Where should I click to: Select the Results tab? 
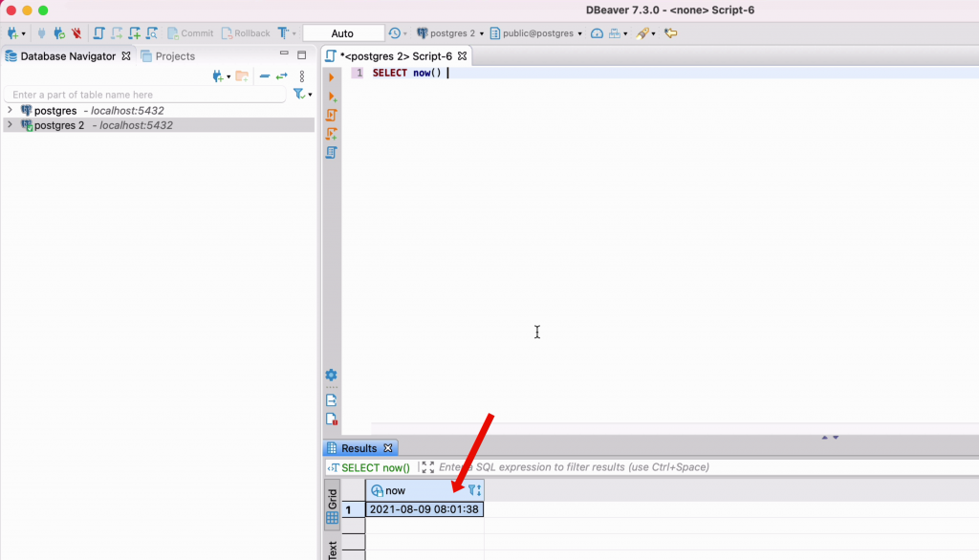point(359,448)
